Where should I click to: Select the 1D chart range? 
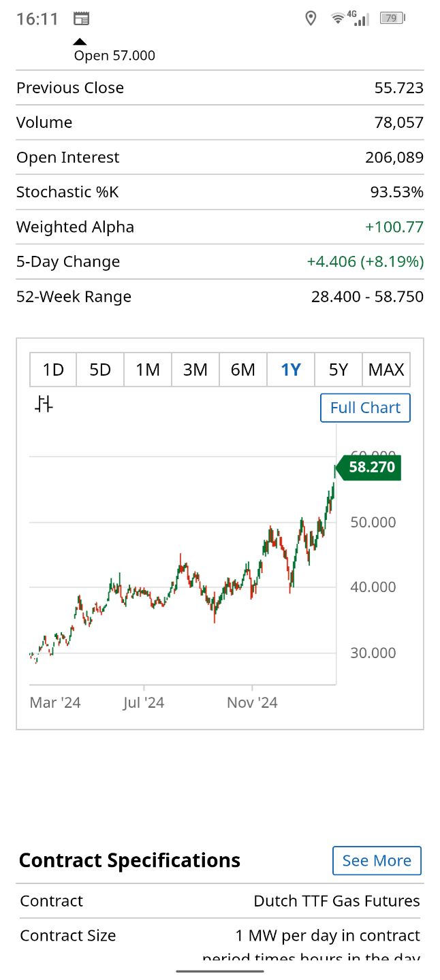(x=53, y=370)
